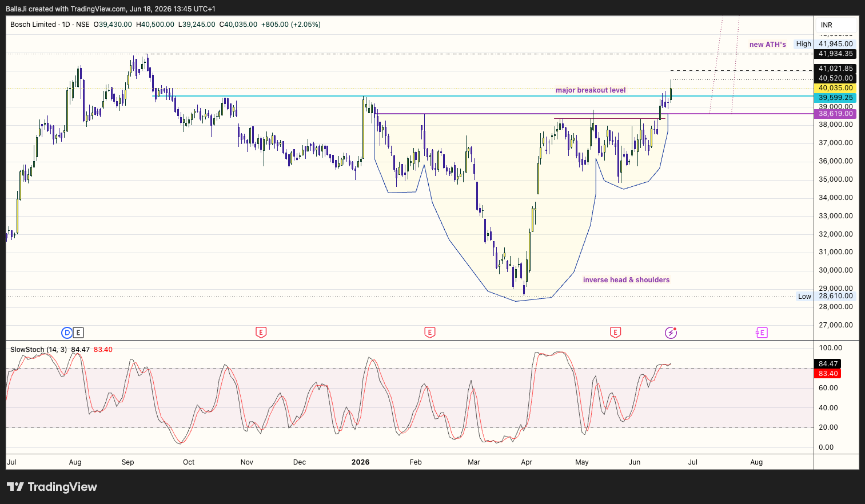Click the 41,934.35 price label

point(836,54)
